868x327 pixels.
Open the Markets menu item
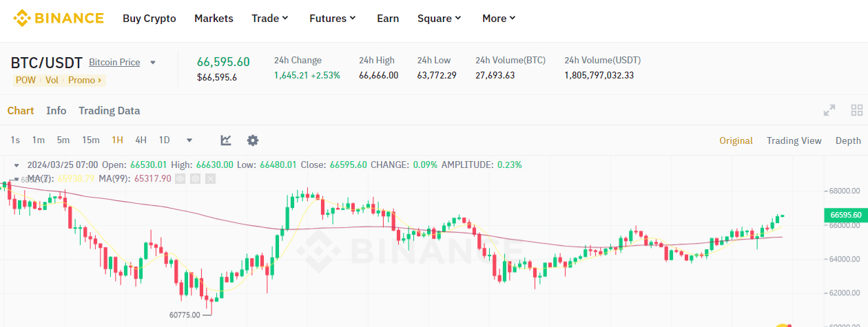point(214,19)
